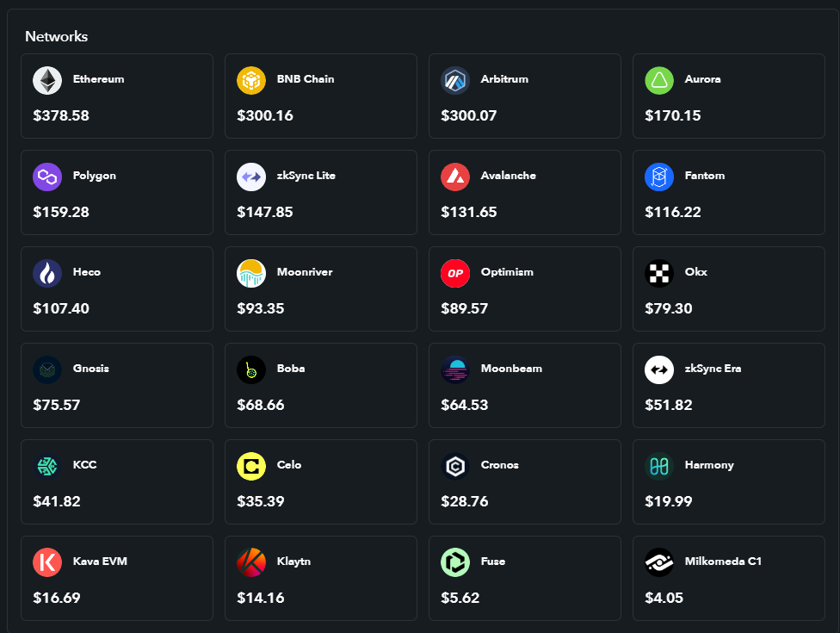The width and height of the screenshot is (840, 633).
Task: Click the Klaytn $14.16 balance
Action: (261, 599)
